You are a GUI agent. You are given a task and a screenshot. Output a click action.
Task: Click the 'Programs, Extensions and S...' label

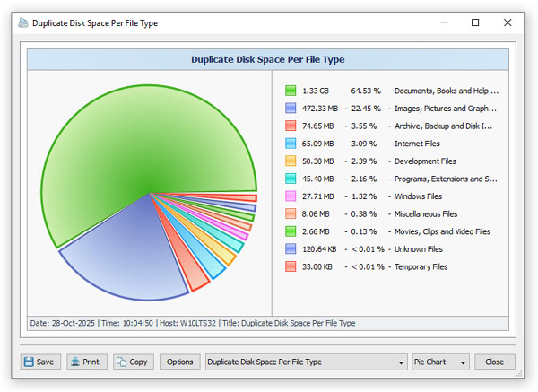coord(446,179)
